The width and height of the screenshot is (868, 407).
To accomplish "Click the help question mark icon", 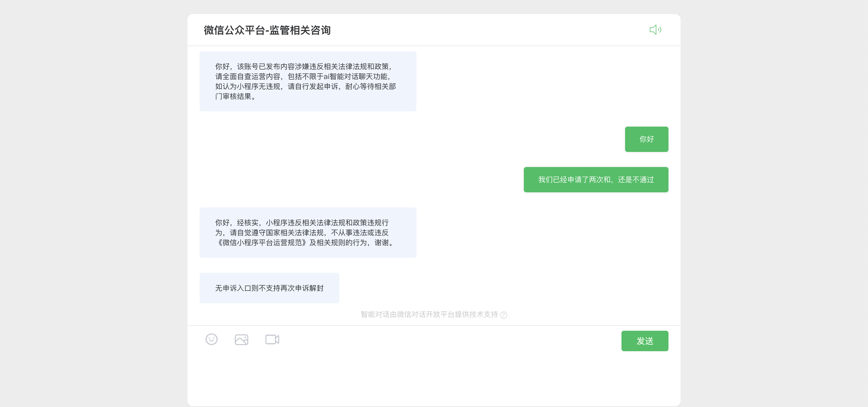I will click(x=503, y=315).
